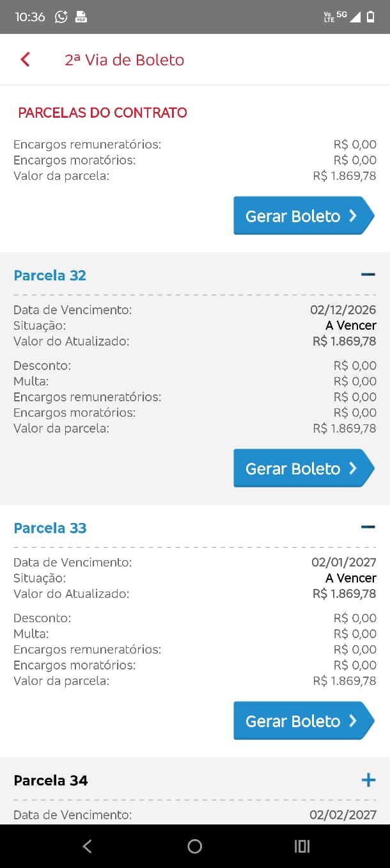
Task: Collapse Parcela 33 with minus icon
Action: [x=368, y=527]
